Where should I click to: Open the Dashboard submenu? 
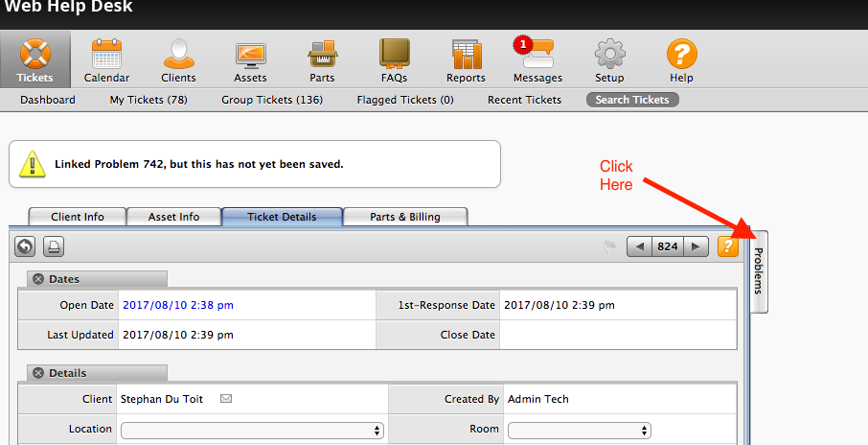48,100
